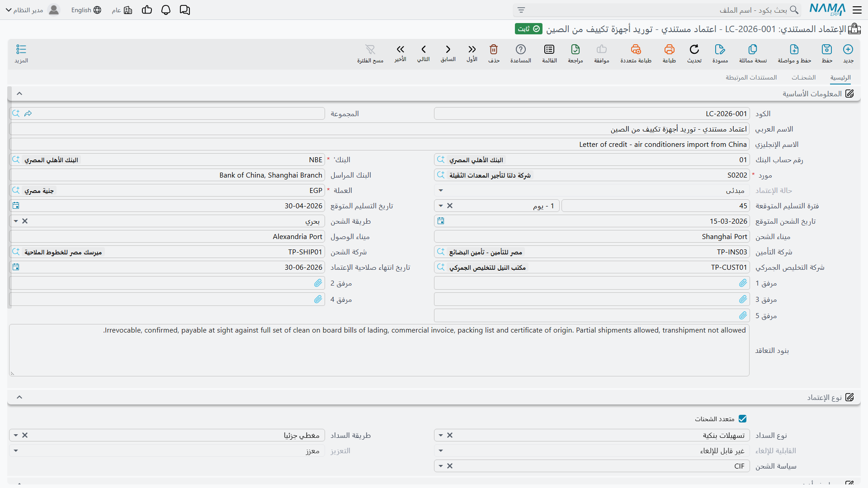Screen dimensions: 868x488
Task: Click the ميناء الوصول Alexandria Port field
Action: point(167,236)
